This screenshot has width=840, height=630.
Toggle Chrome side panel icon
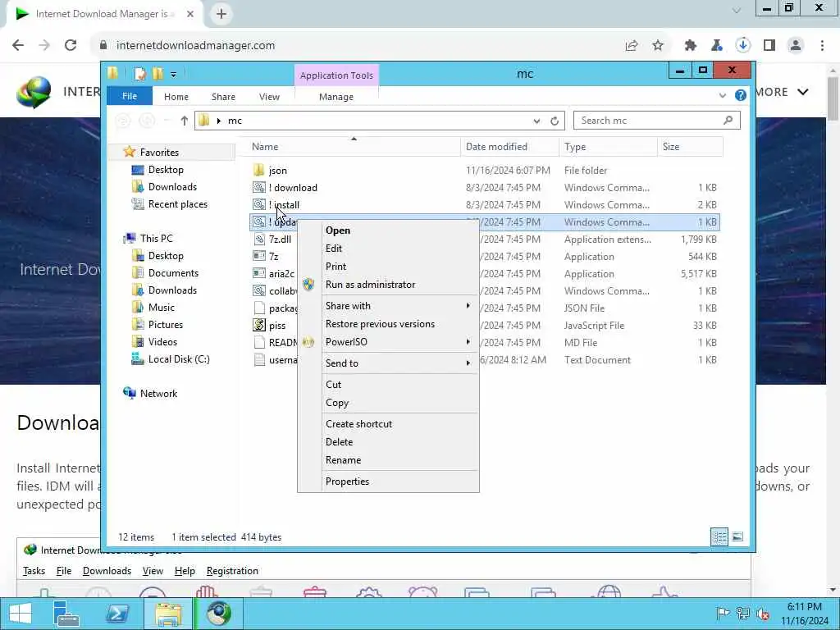[769, 46]
